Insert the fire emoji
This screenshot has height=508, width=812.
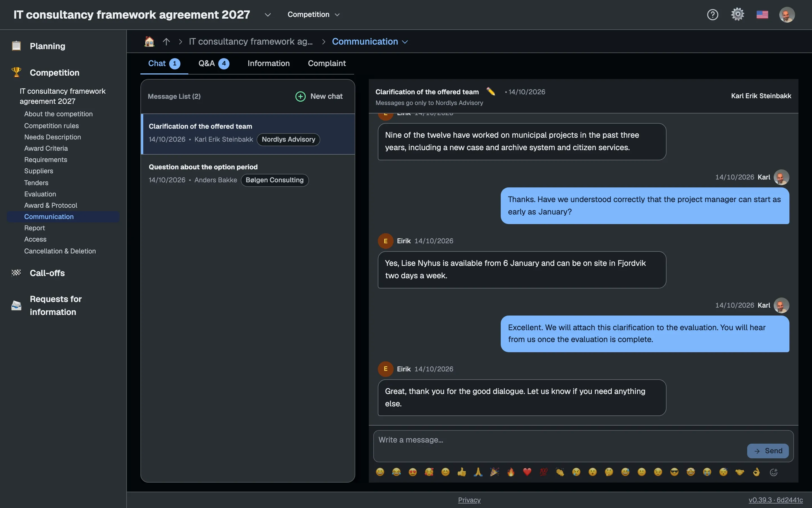tap(511, 472)
